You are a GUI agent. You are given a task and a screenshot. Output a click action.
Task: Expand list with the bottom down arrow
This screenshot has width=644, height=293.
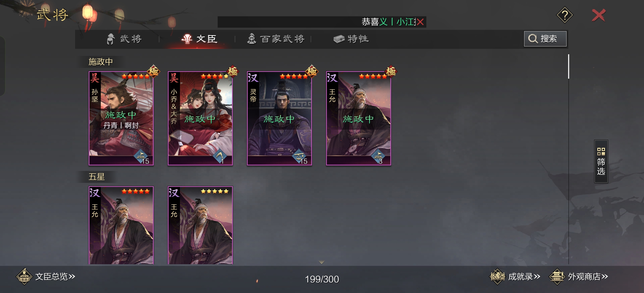coord(321,262)
